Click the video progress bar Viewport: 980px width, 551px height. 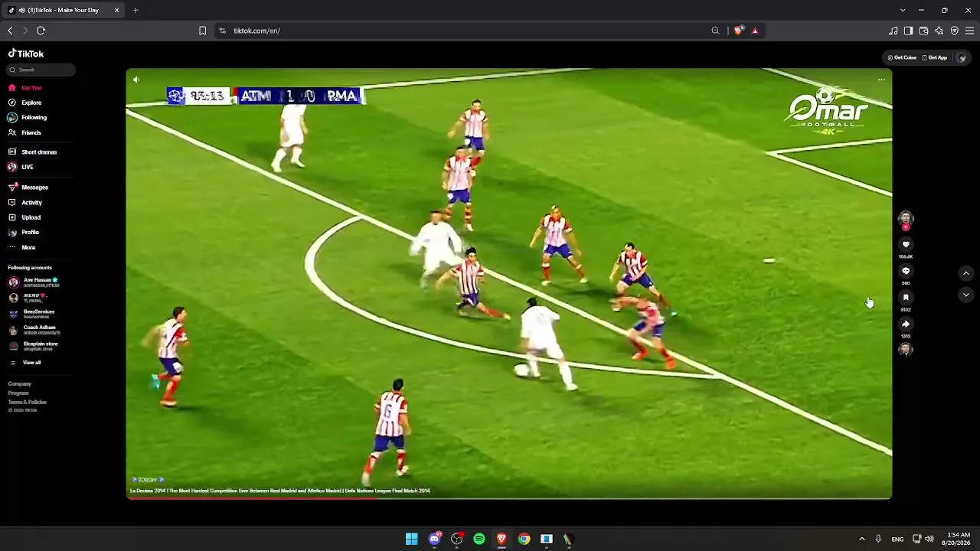(x=509, y=499)
